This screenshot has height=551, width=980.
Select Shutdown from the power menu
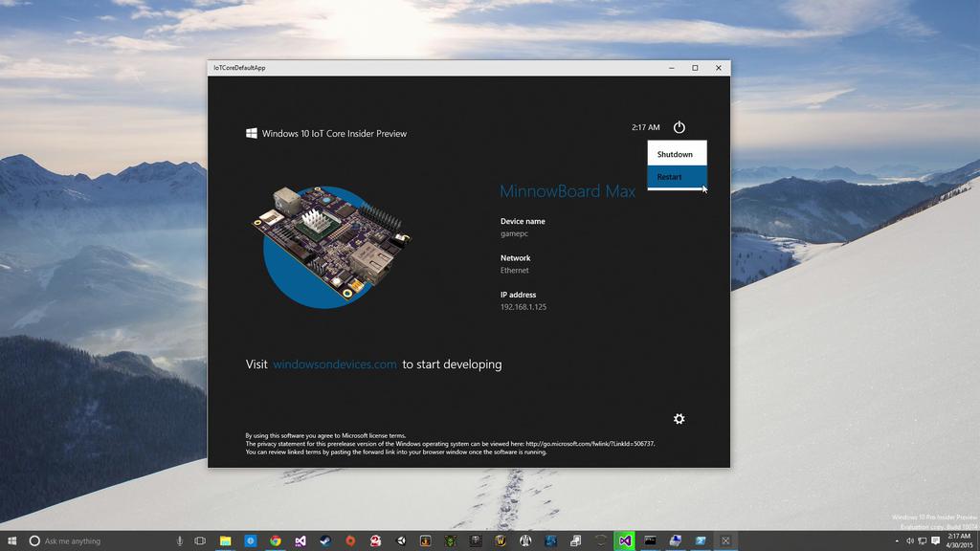pos(676,154)
